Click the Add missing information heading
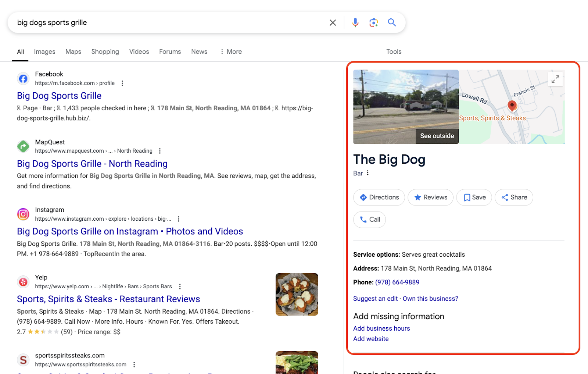588x374 pixels. 398,317
